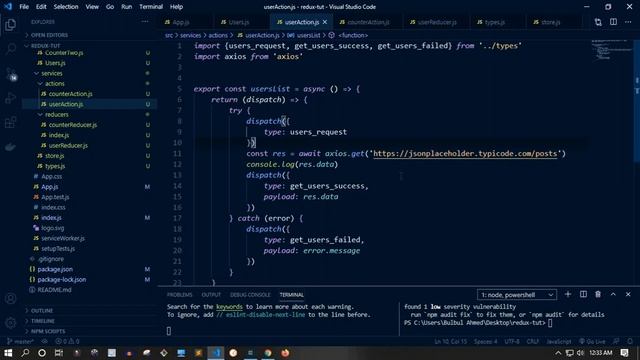Open Windows Start menu
The height and width of the screenshot is (360, 640).
point(8,353)
